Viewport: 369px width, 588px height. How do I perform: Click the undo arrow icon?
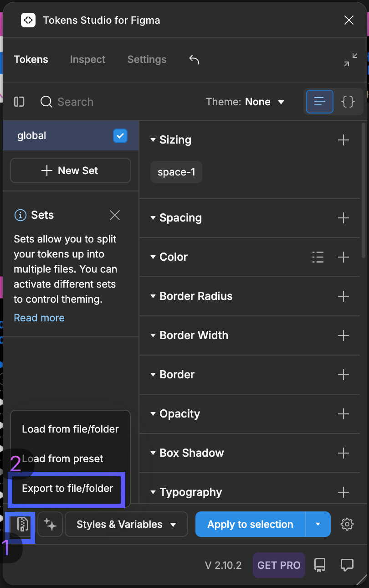(x=194, y=60)
